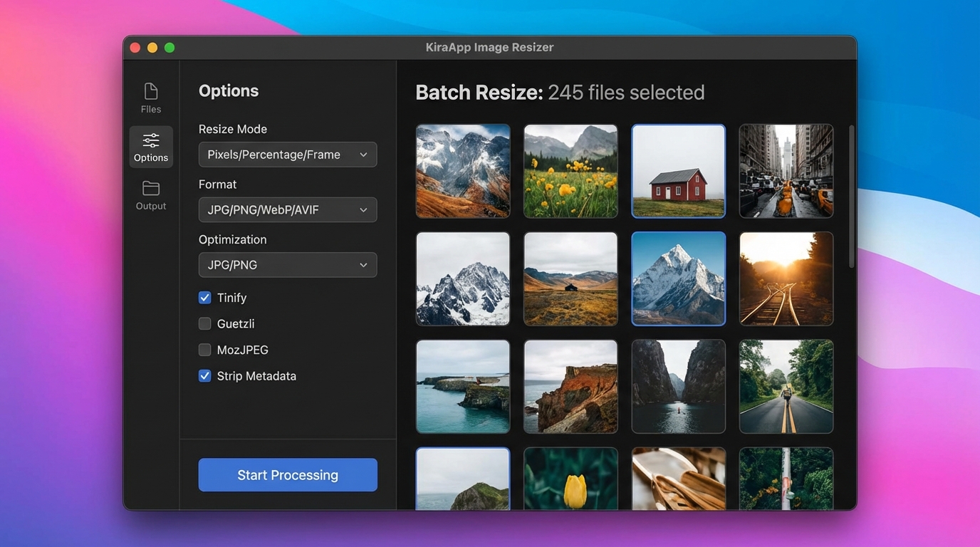The image size is (980, 547).
Task: Switch to the Output panel
Action: (150, 194)
